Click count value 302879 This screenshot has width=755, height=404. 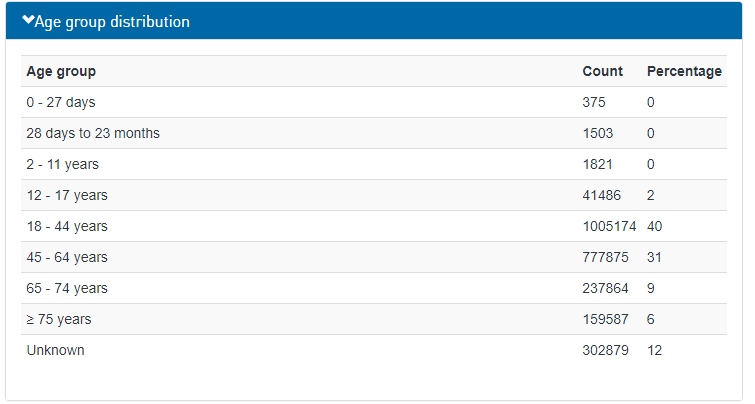pos(605,350)
